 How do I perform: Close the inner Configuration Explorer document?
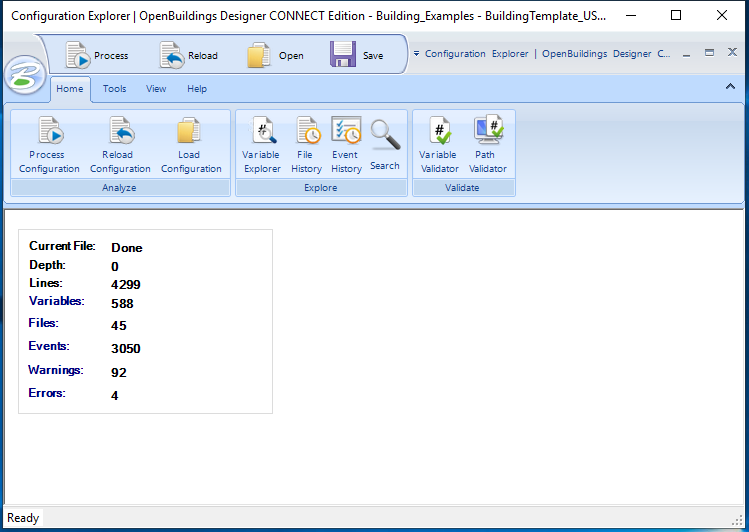click(732, 52)
